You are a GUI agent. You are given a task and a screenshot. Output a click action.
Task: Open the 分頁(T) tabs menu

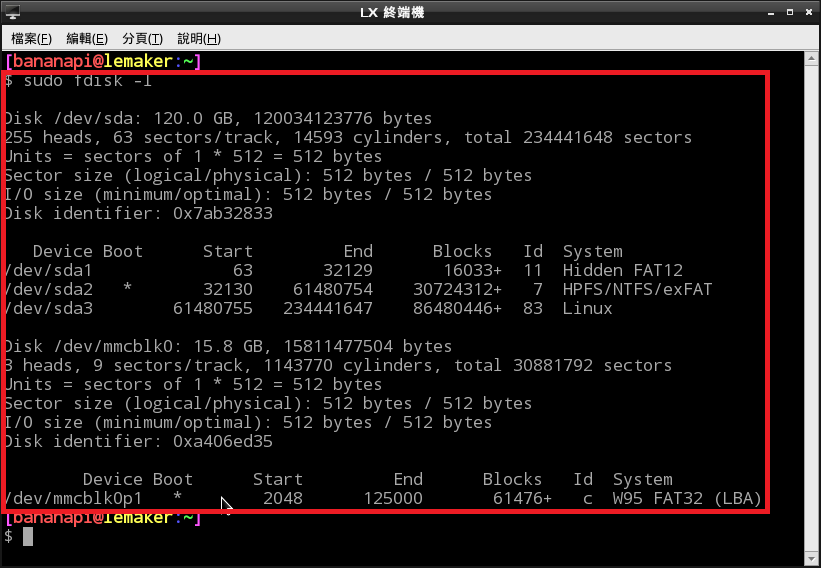(142, 38)
